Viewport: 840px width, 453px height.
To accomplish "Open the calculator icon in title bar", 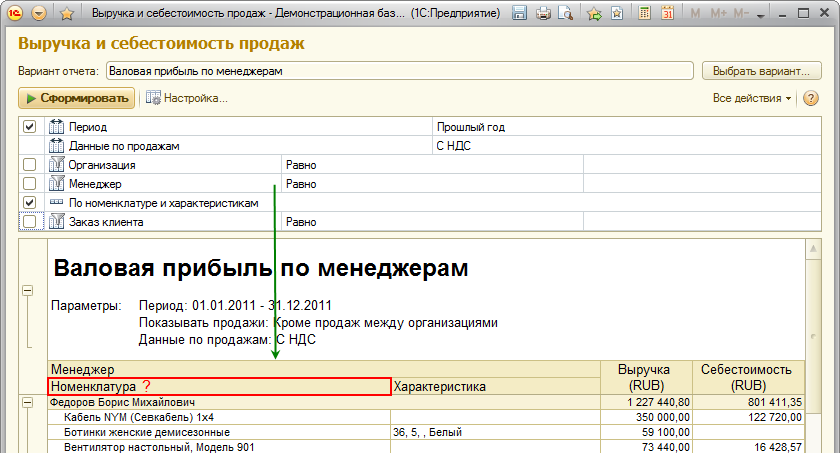I will [x=646, y=14].
